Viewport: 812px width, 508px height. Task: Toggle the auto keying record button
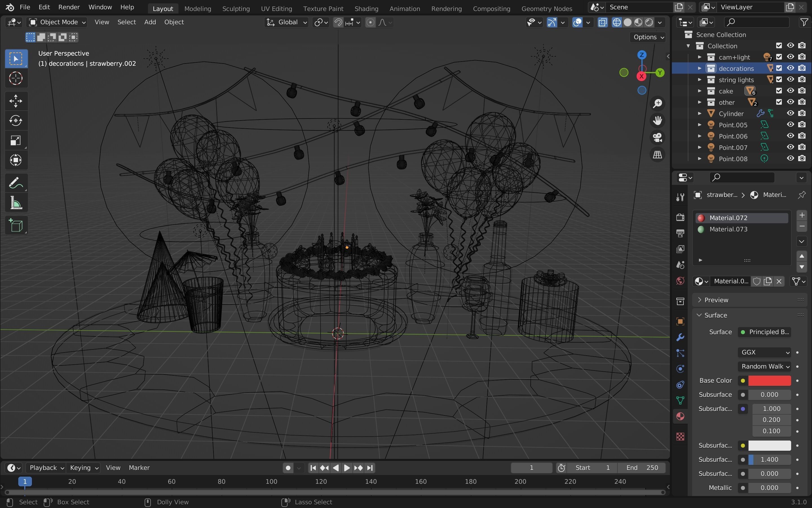coord(288,468)
